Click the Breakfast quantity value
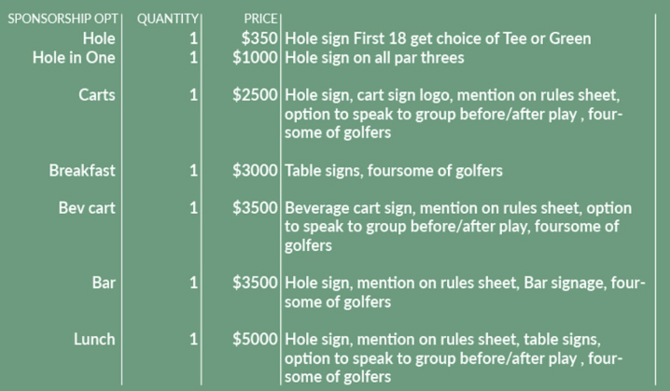Image resolution: width=670 pixels, height=391 pixels. tap(194, 171)
